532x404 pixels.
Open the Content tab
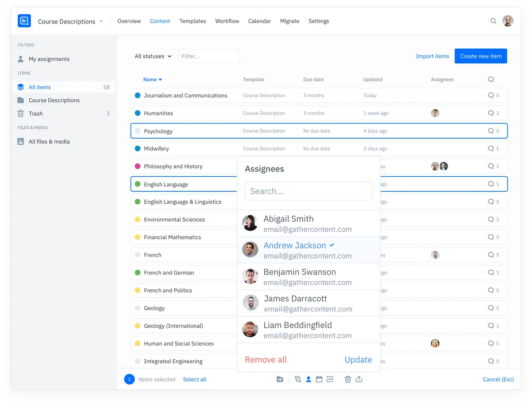click(x=160, y=21)
